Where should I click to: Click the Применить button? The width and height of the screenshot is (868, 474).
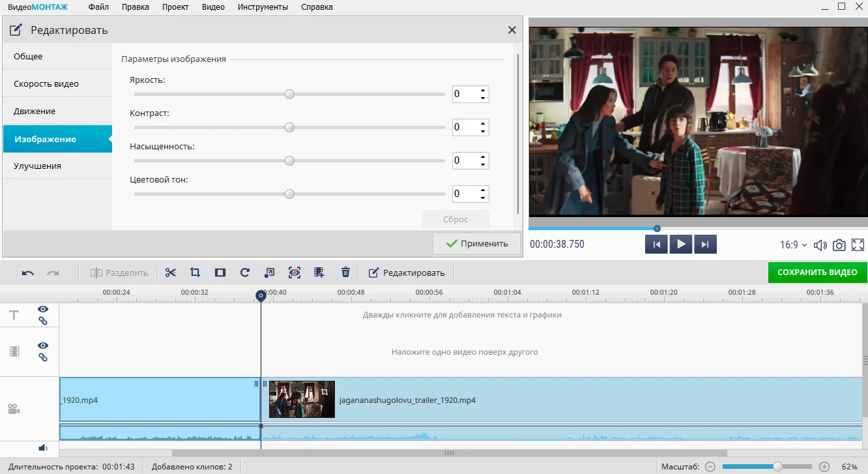click(x=477, y=243)
